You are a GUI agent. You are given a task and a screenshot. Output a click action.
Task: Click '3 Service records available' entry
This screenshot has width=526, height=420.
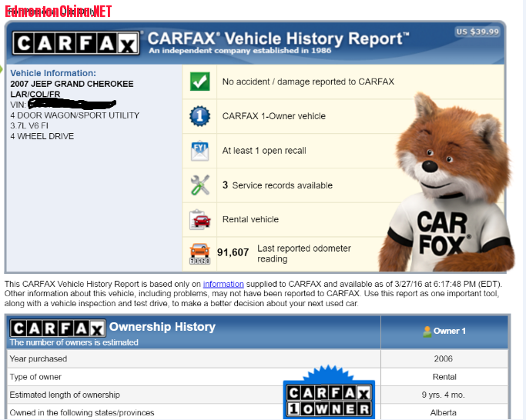[x=277, y=185]
